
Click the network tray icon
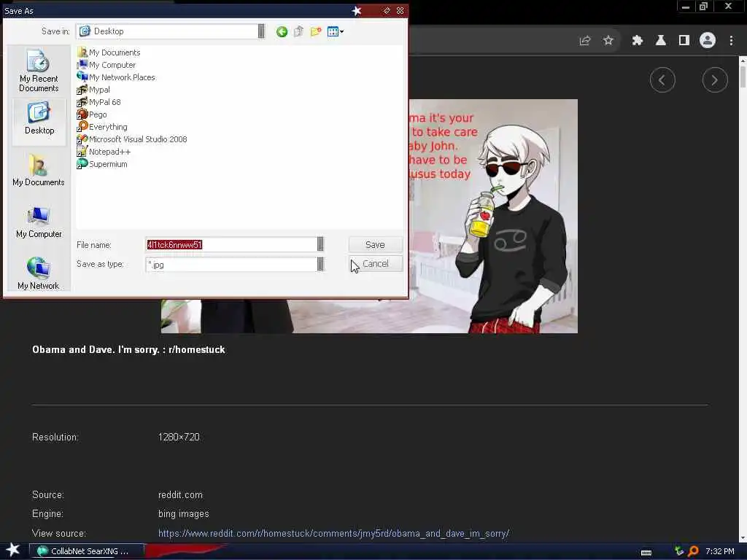[679, 551]
